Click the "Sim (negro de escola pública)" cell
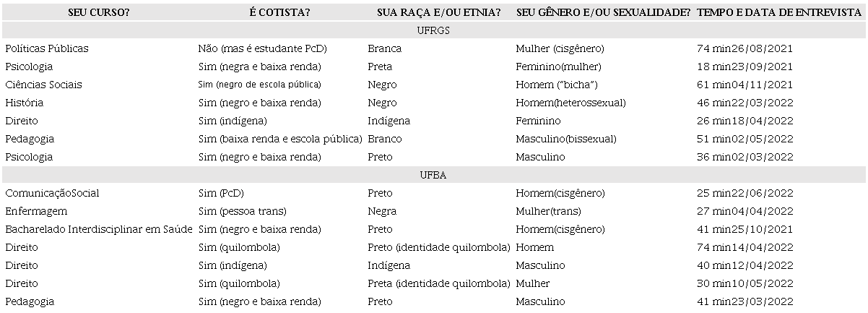 pos(259,85)
